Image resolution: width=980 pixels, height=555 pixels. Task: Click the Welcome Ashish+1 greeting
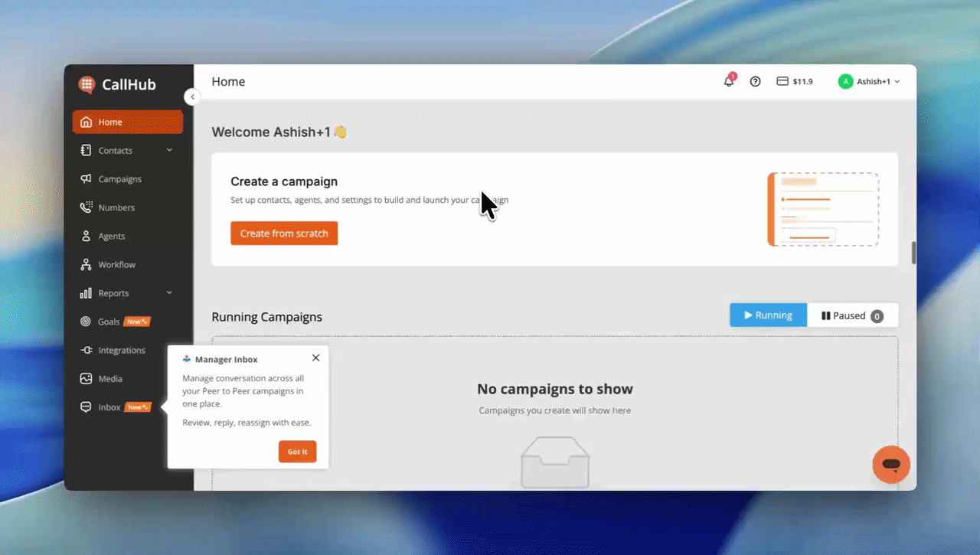(x=279, y=132)
